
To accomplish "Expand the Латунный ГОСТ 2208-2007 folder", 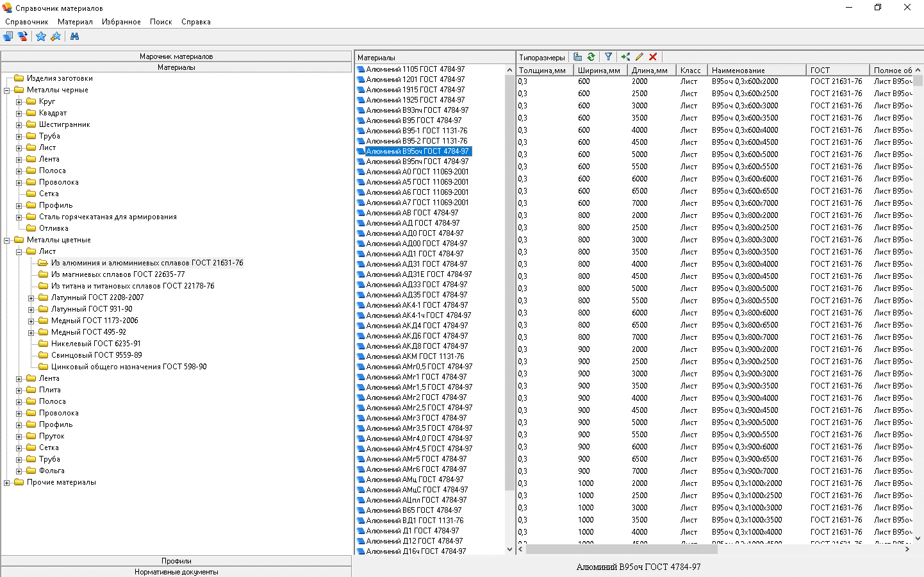I will pyautogui.click(x=31, y=298).
